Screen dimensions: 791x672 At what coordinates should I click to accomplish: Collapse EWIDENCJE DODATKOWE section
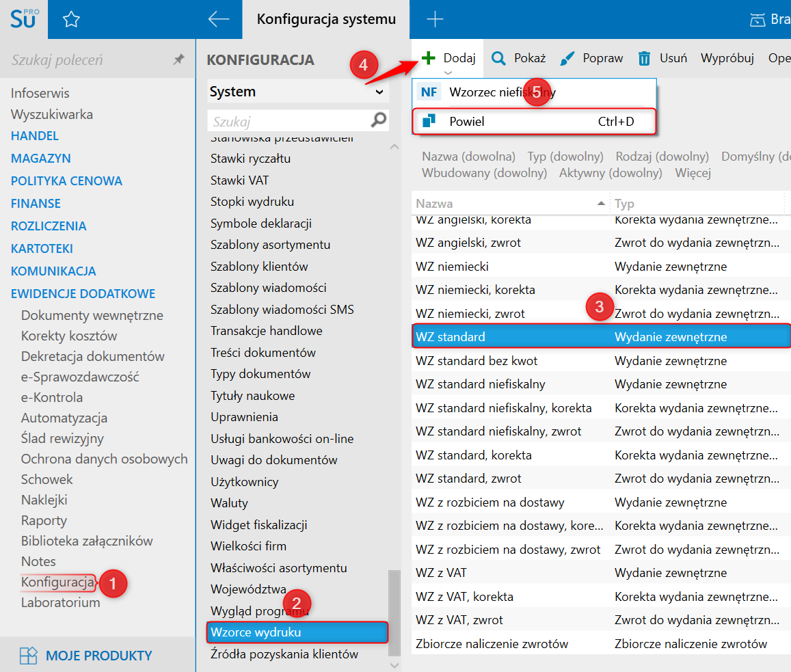[83, 294]
